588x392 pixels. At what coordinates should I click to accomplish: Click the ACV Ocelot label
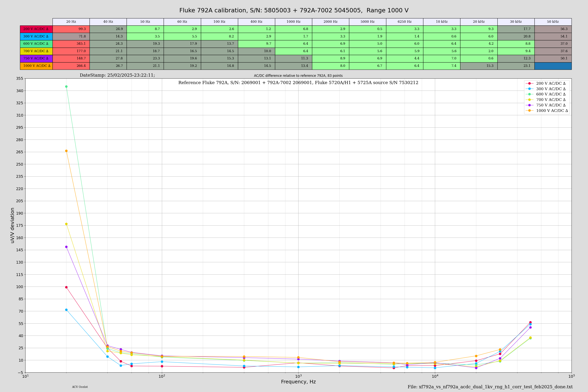(80, 387)
